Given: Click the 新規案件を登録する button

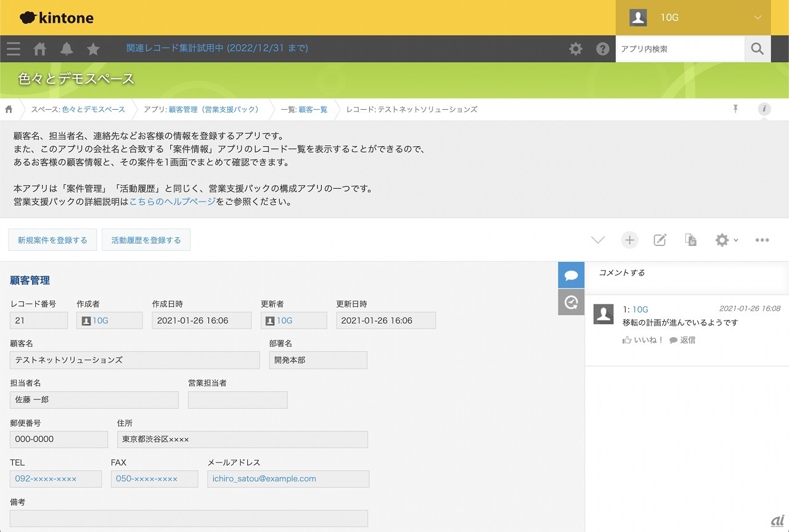Looking at the screenshot, I should (52, 240).
